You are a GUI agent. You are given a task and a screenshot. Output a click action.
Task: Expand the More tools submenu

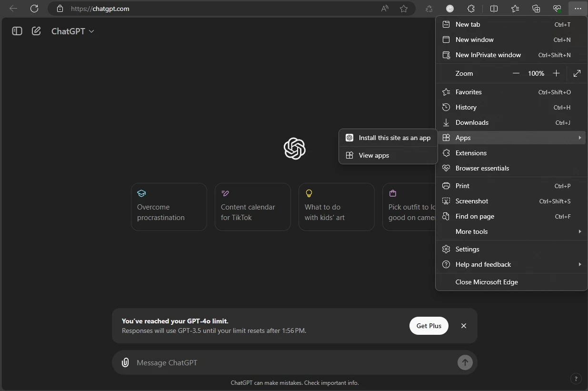point(511,231)
